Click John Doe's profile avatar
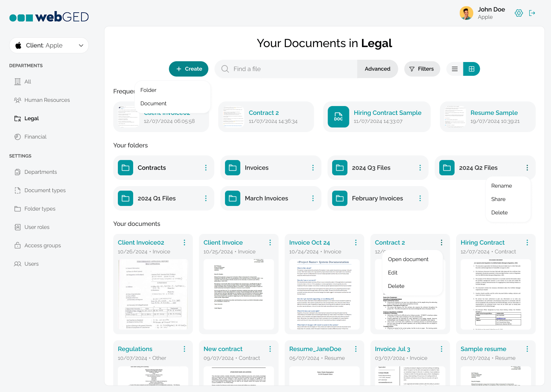Image resolution: width=551 pixels, height=392 pixels. [x=466, y=13]
